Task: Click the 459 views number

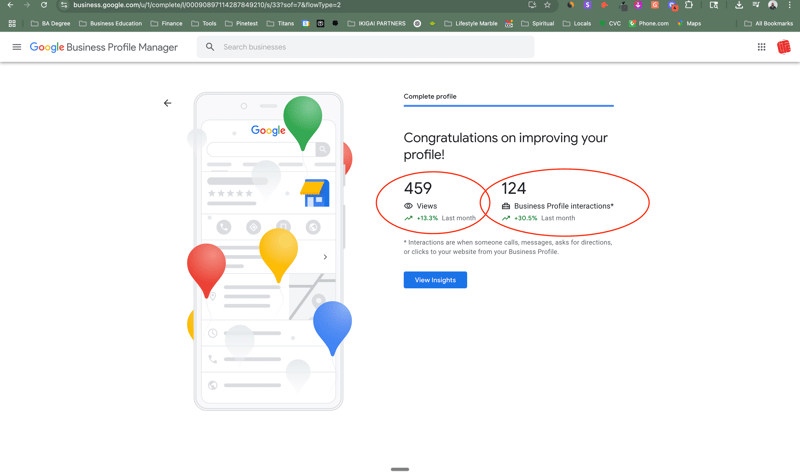Action: coord(418,188)
